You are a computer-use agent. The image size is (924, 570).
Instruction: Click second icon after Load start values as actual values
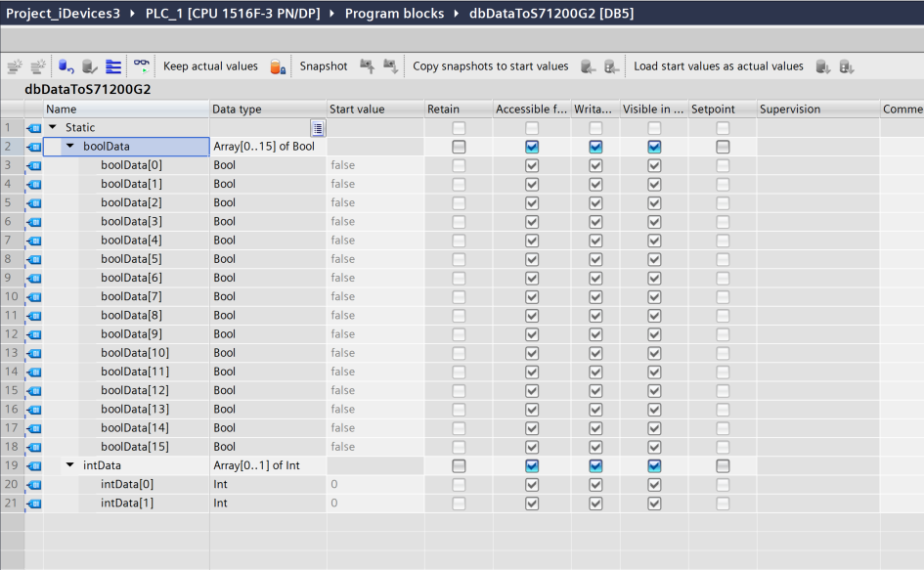click(846, 66)
